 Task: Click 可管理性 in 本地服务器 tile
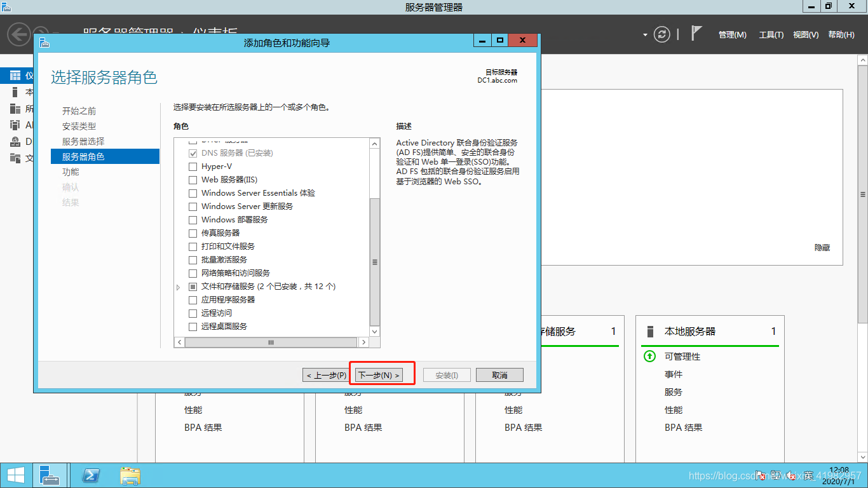pyautogui.click(x=682, y=357)
